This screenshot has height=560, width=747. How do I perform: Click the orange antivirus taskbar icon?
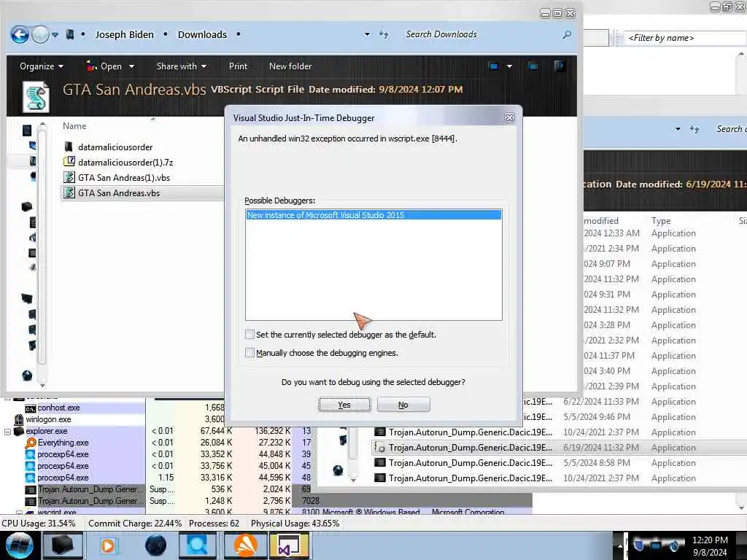coord(245,545)
